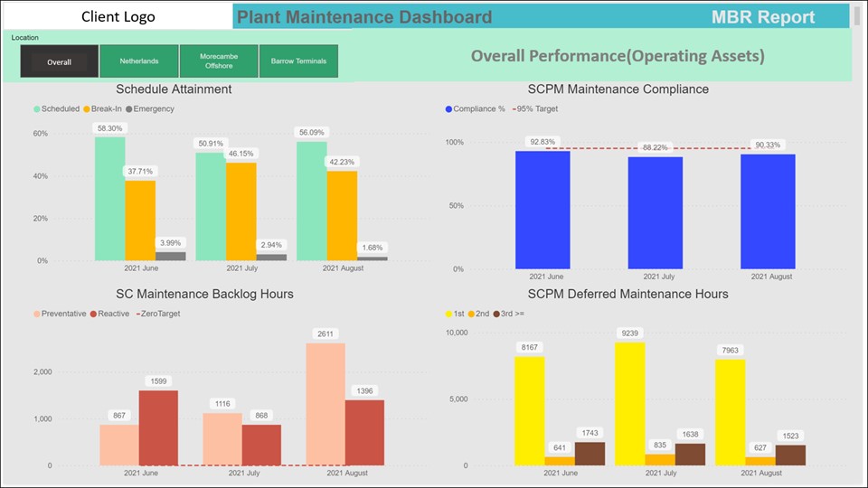Click the MBR Report header text
Viewport: 868px width, 488px height.
tap(763, 17)
